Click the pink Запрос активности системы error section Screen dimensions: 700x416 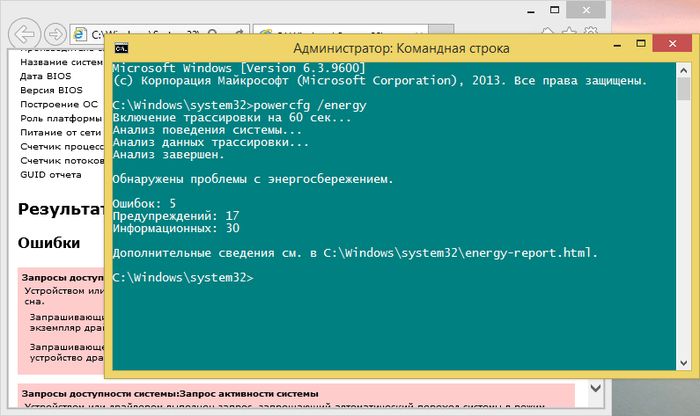(200, 393)
